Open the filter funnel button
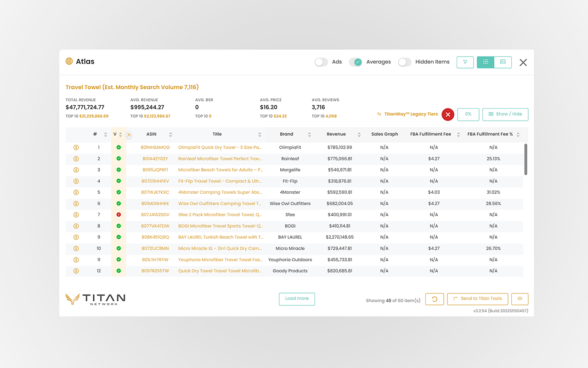Screen dimensions: 588x368 click(x=465, y=62)
